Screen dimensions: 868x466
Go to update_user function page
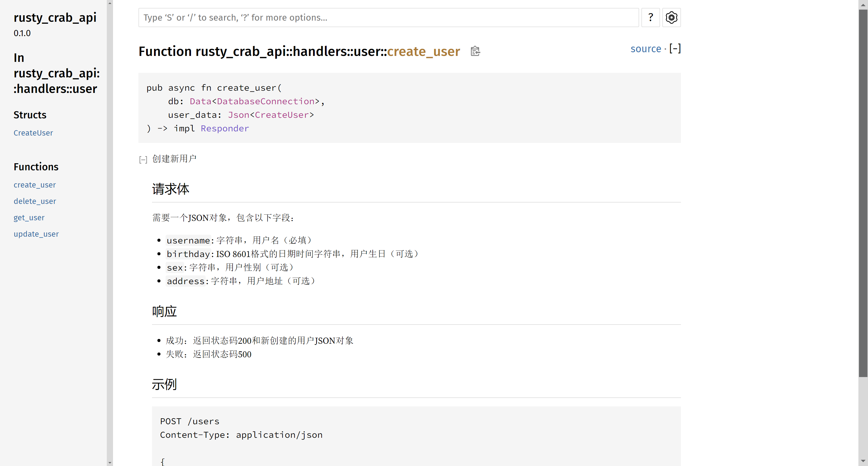point(36,234)
